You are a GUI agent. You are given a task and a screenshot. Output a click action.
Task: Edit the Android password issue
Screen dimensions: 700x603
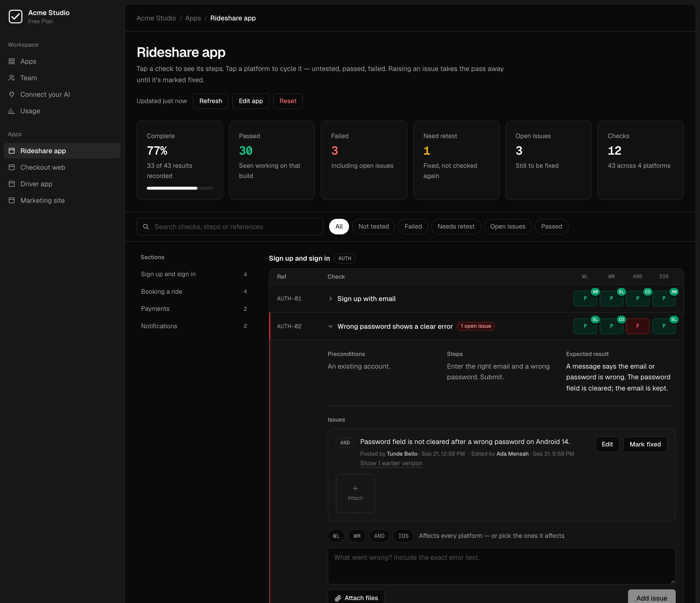[607, 444]
